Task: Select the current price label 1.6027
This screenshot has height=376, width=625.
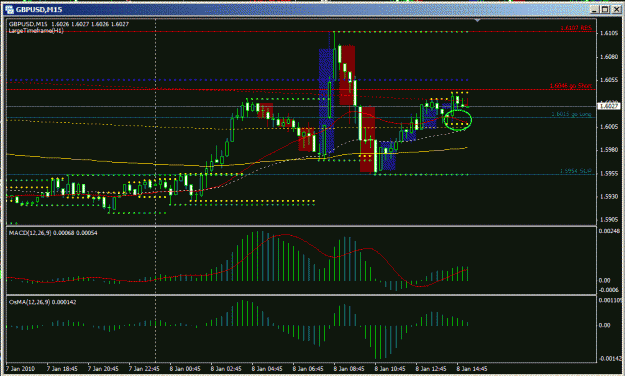Action: (608, 106)
